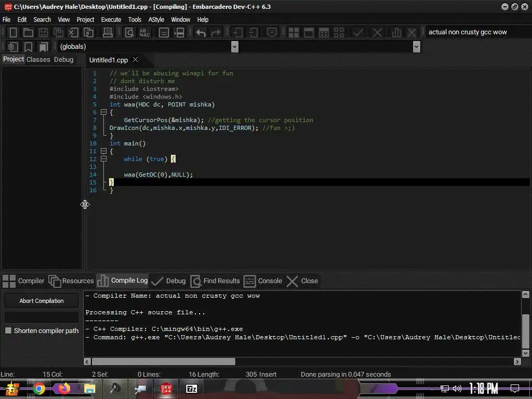This screenshot has height=399, width=532.
Task: Toggle the Shorten compiler path checkbox
Action: (x=8, y=330)
